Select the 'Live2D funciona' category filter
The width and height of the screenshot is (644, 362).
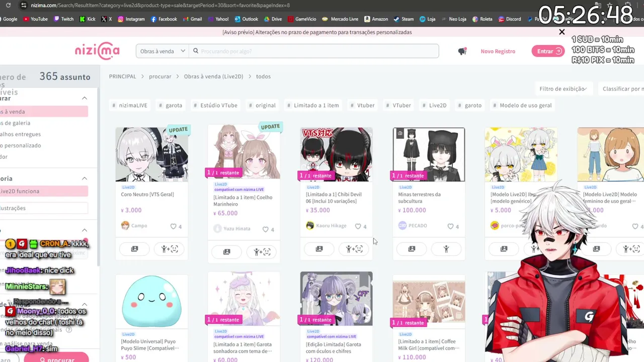(x=44, y=191)
